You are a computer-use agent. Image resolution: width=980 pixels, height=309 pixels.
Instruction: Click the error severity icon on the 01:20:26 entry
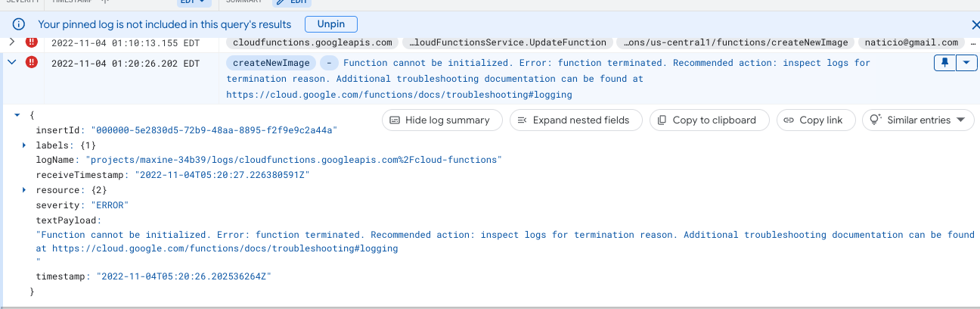pos(32,63)
